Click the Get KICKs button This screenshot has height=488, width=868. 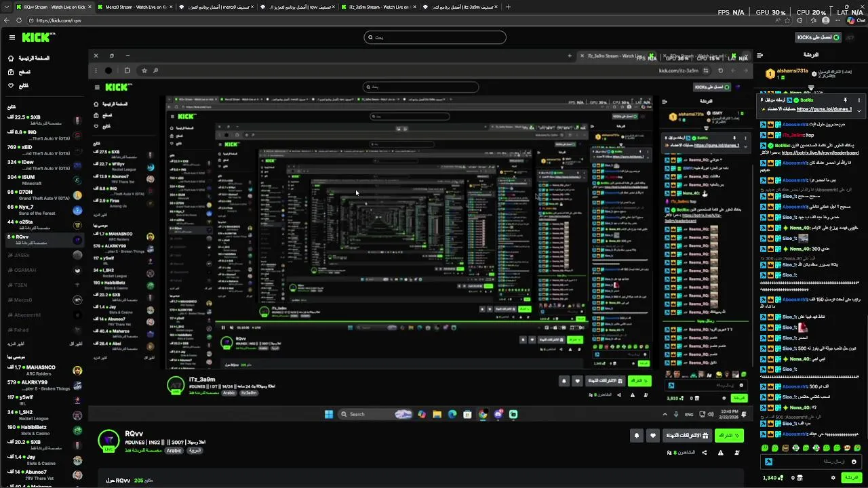[818, 37]
